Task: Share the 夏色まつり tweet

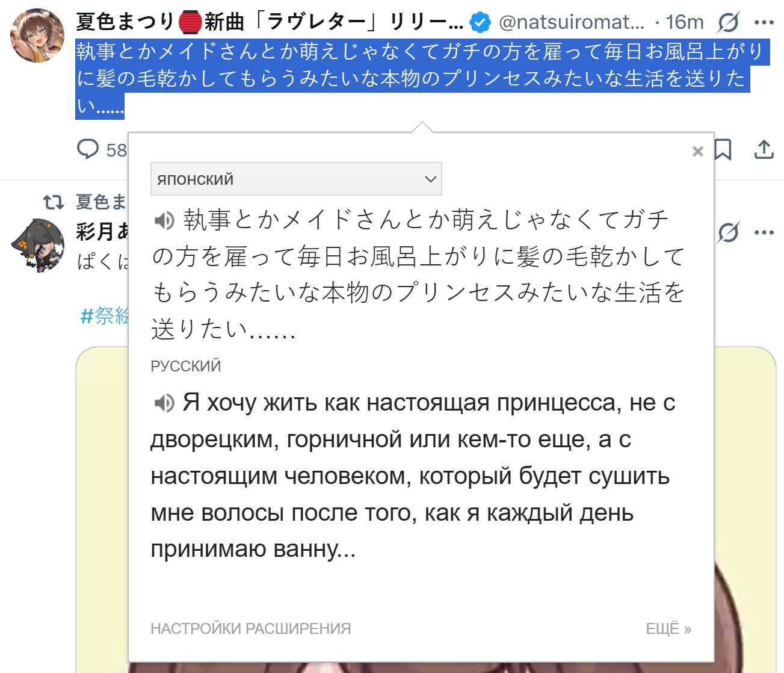Action: 764,149
